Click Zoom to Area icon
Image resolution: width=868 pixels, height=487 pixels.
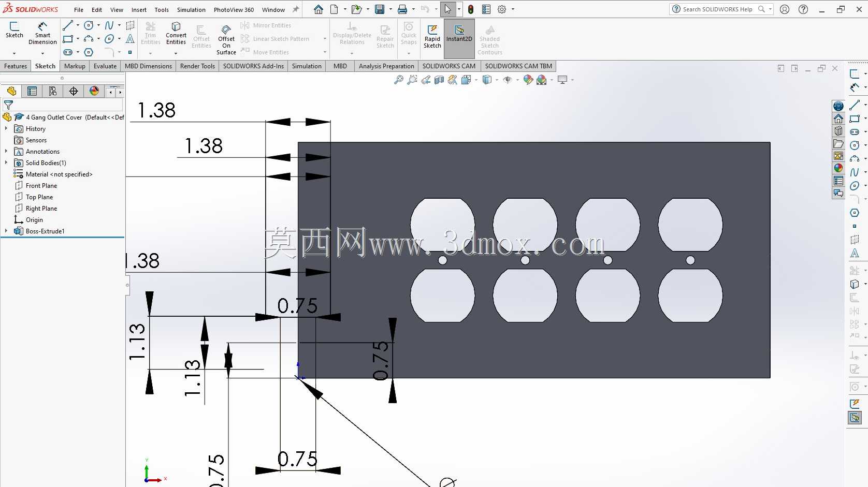coord(412,80)
